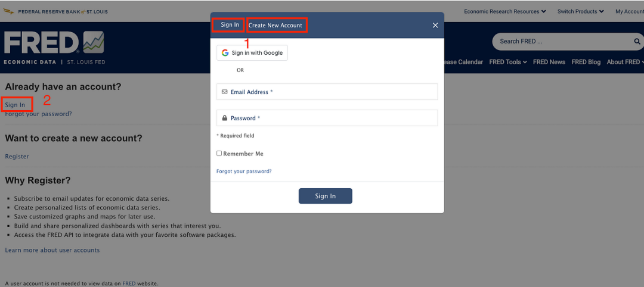Image resolution: width=644 pixels, height=287 pixels.
Task: Click the search magnifier icon
Action: pos(637,42)
